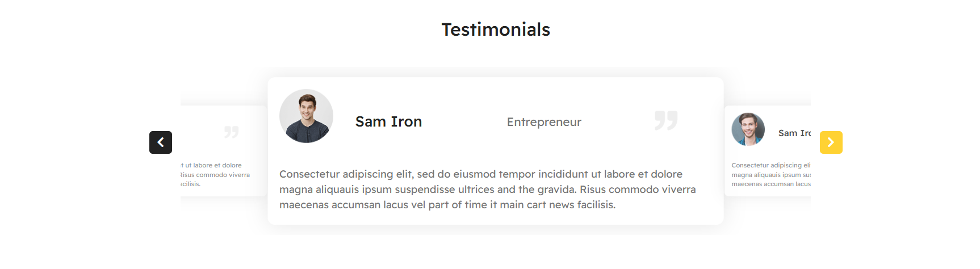980x269 pixels.
Task: Click the left card's truncated testimonial text
Action: click(215, 175)
